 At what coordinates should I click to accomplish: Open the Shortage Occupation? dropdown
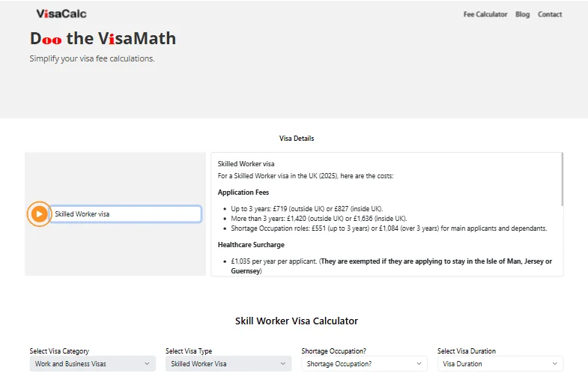364,364
